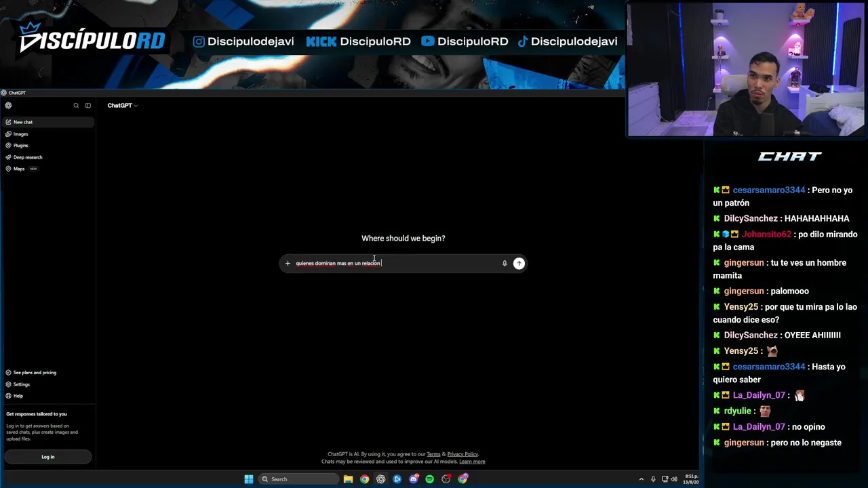This screenshot has width=868, height=488.
Task: Click La_Dailyn_07's 'no opino' chat message
Action: point(809,427)
